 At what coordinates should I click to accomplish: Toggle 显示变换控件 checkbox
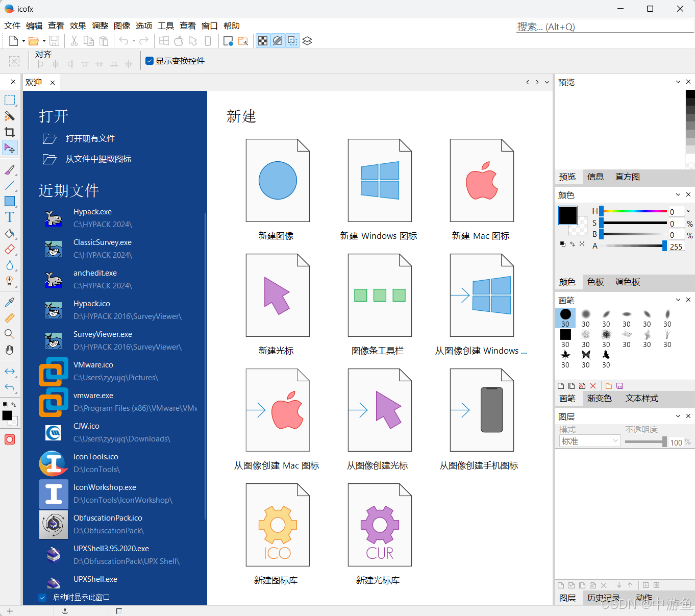(150, 61)
